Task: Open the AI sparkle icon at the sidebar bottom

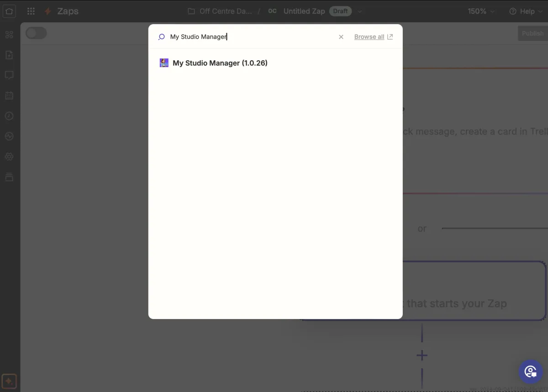Action: pyautogui.click(x=9, y=381)
